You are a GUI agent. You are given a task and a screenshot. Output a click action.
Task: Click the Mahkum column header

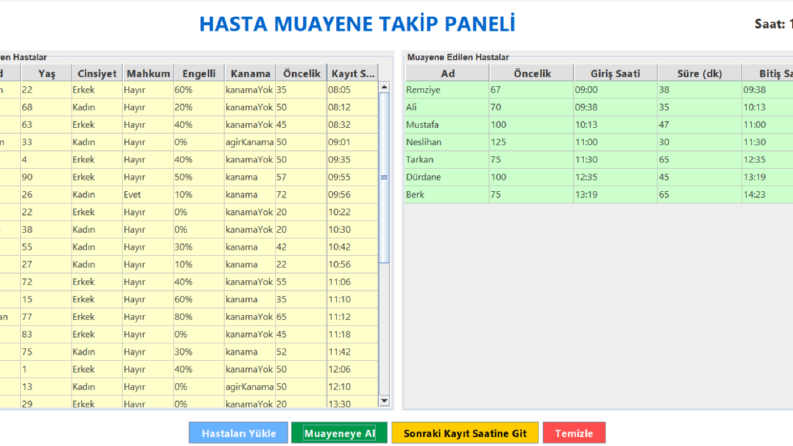click(x=148, y=73)
